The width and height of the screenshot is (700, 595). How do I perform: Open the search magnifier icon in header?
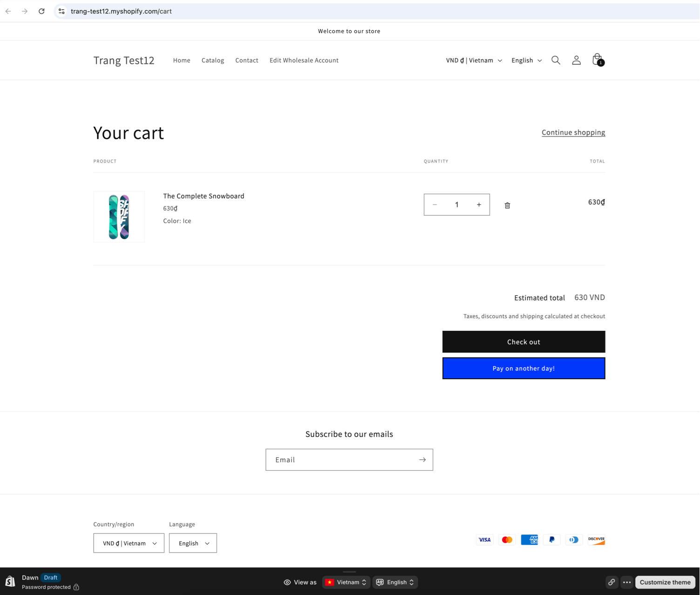[x=556, y=60]
